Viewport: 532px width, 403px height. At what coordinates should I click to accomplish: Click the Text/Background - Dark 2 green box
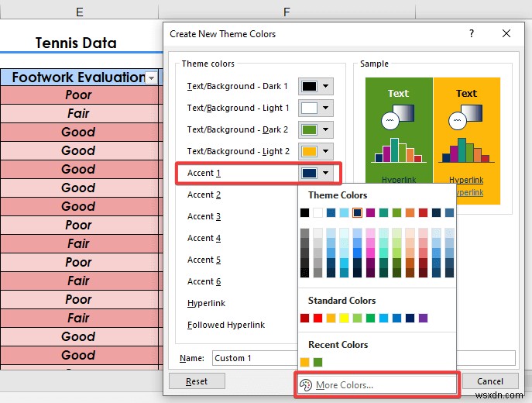point(309,129)
